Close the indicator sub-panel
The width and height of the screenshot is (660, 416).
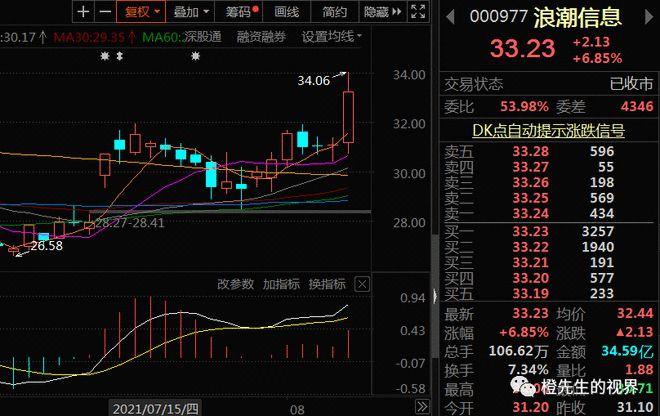tap(362, 284)
